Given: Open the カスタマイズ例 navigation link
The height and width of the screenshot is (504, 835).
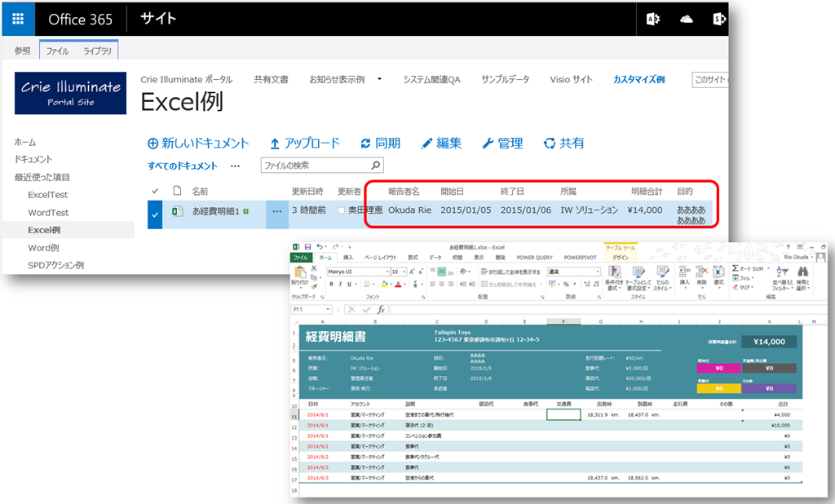Looking at the screenshot, I should click(x=638, y=79).
